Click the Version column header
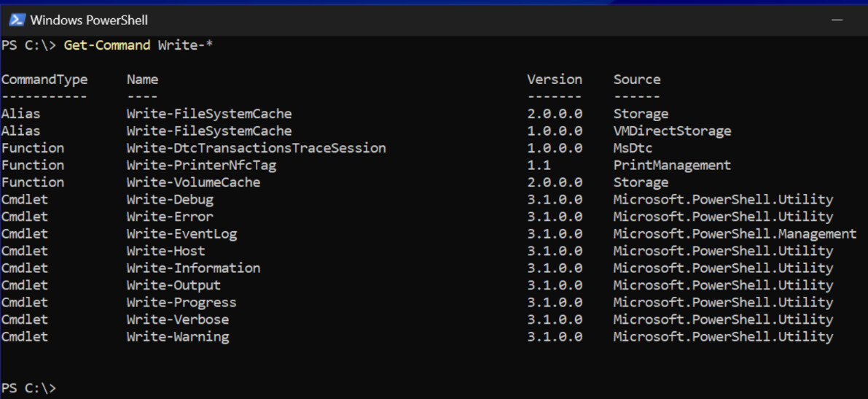The image size is (868, 399). click(555, 80)
